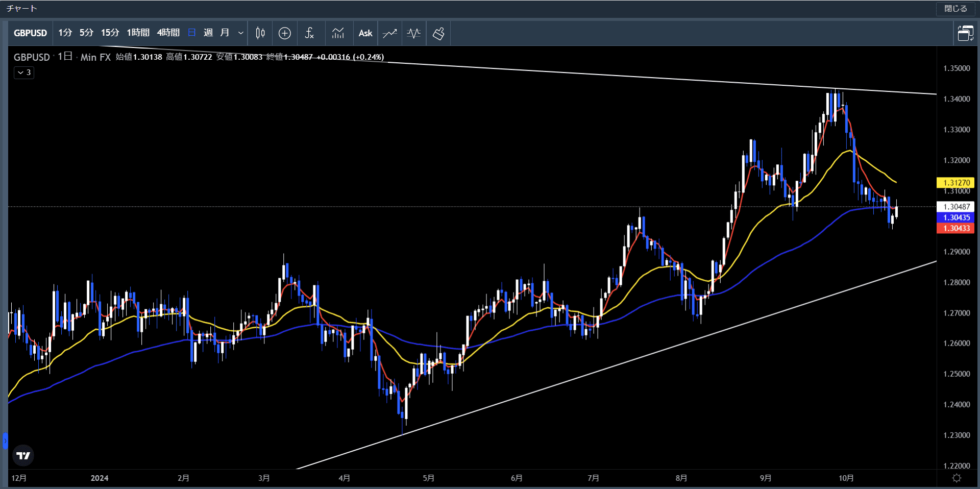Open the fx indicators menu

(x=309, y=33)
